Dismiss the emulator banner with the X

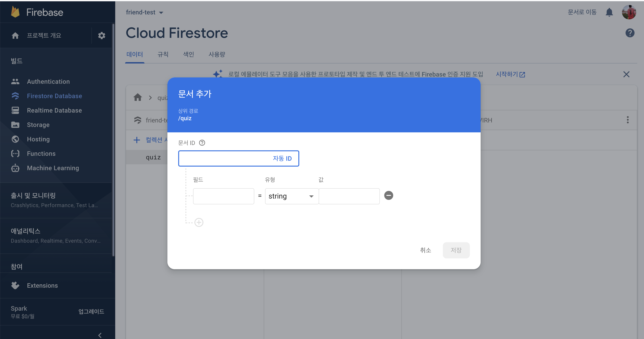626,74
